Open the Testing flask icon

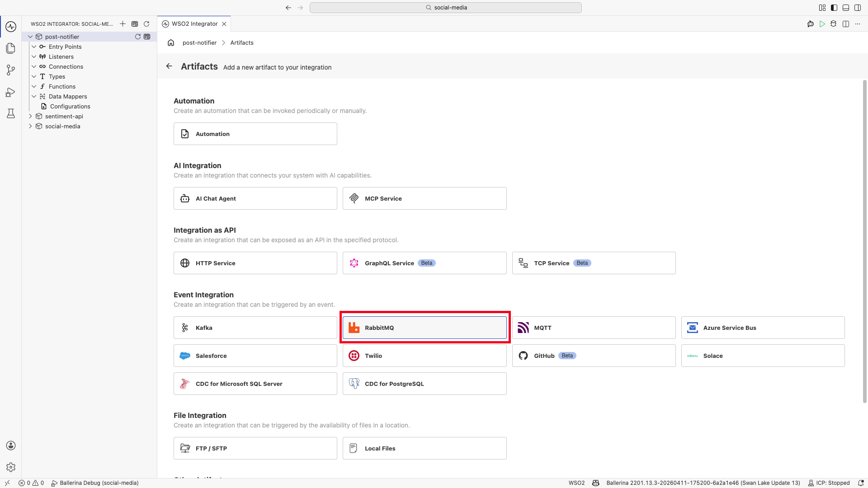[11, 113]
